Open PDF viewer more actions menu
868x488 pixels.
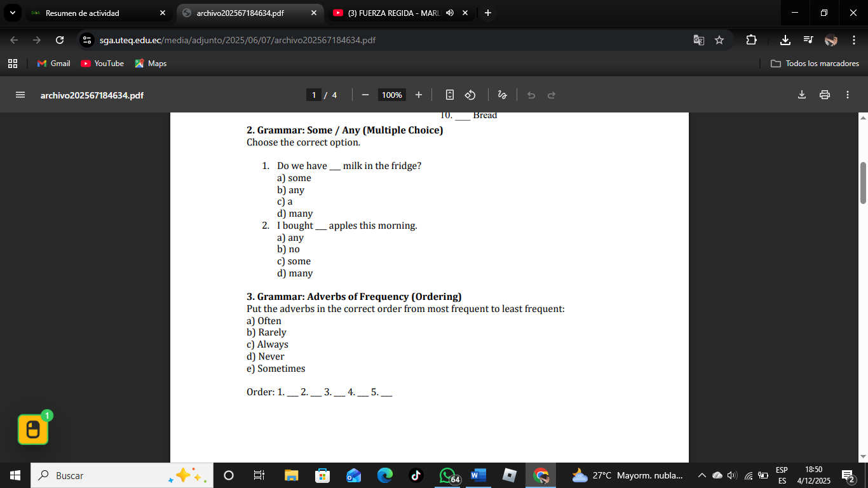point(848,95)
